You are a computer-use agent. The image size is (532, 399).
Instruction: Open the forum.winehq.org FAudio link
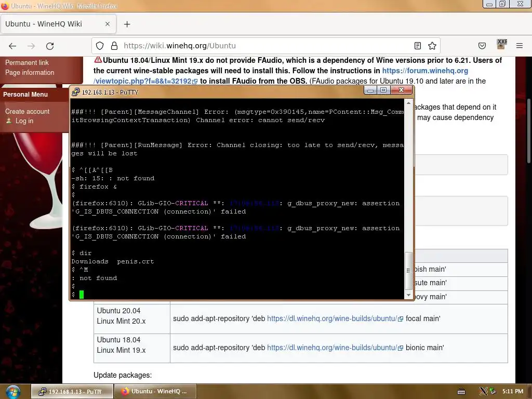[425, 71]
